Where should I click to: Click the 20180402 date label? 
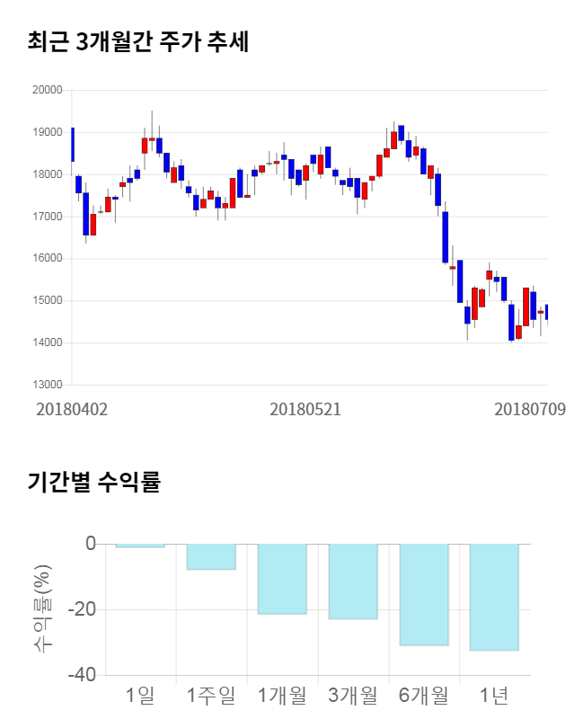click(x=72, y=409)
